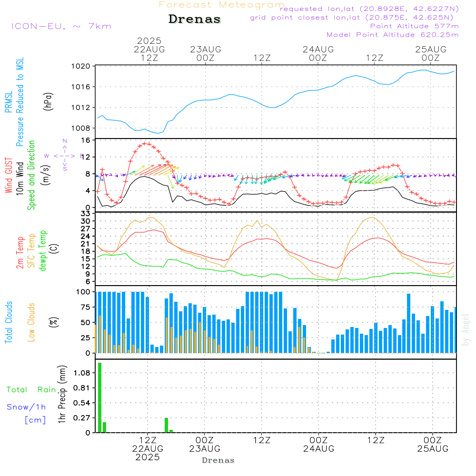This screenshot has height=476, width=476.
Task: Click the orange "SFC Temp" label
Action: 31,251
